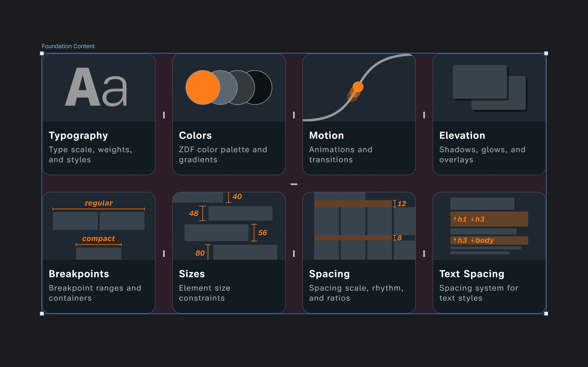This screenshot has width=588, height=367.
Task: Click the 12 spacing measurement label
Action: pos(401,204)
